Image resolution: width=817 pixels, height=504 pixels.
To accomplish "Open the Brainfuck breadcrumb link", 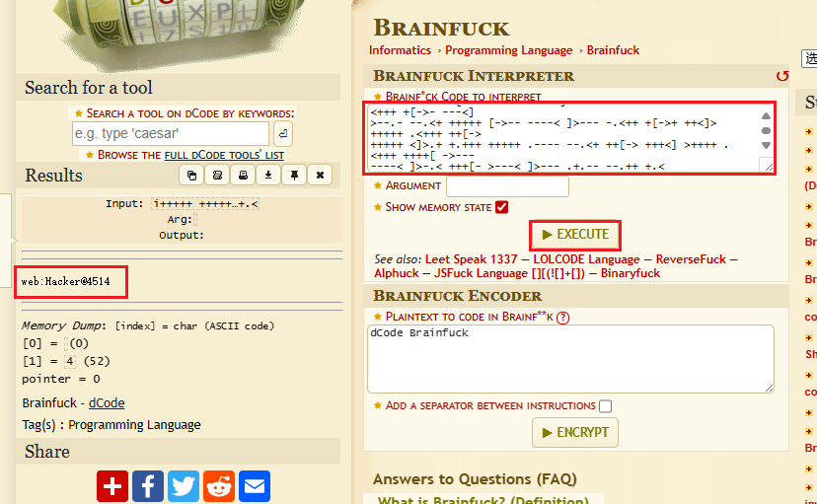I will 613,50.
